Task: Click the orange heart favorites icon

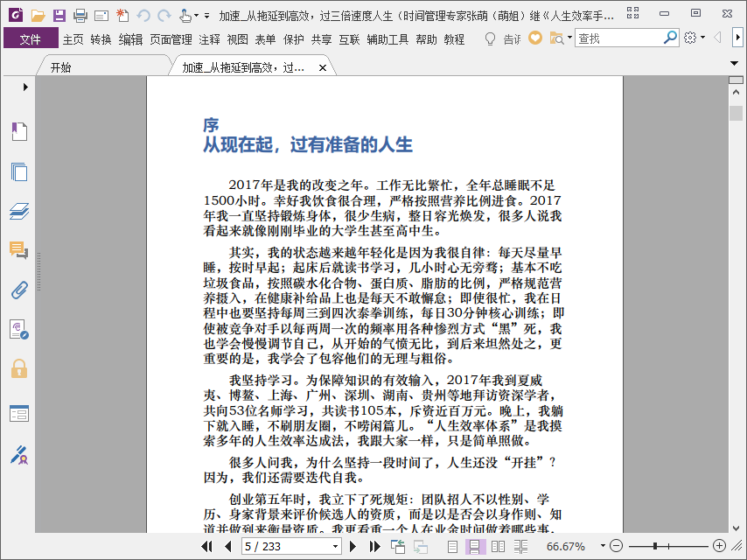Action: (535, 38)
